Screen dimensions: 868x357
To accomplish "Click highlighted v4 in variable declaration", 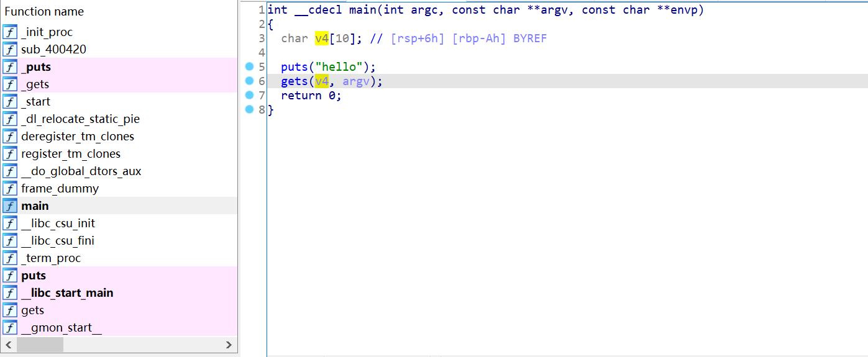I will pyautogui.click(x=322, y=38).
